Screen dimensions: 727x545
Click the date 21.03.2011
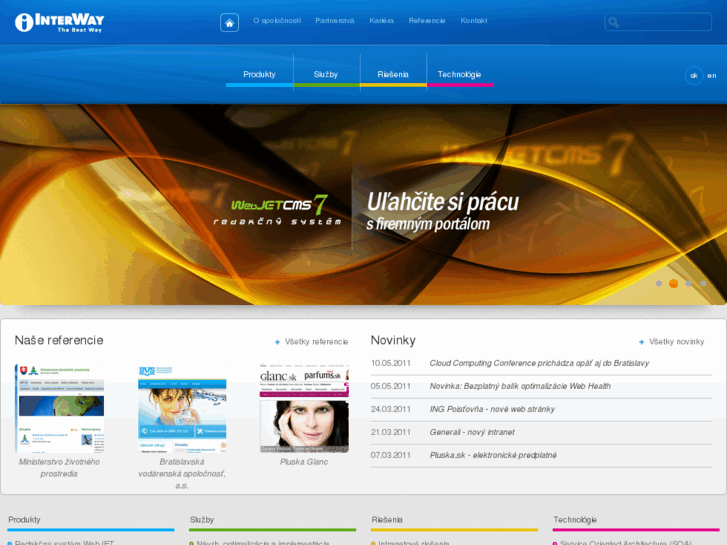click(x=391, y=432)
